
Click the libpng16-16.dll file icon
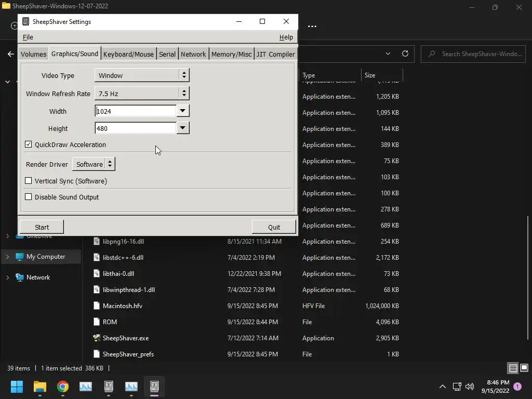(97, 241)
